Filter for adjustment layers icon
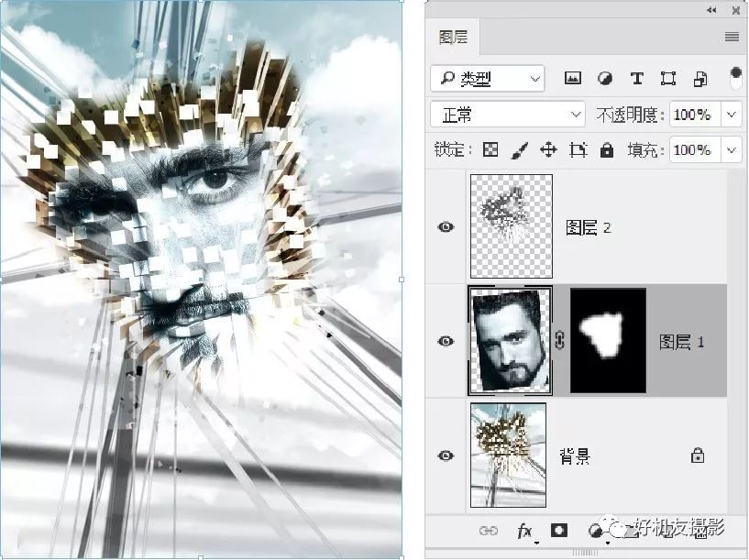The width and height of the screenshot is (749, 560). click(x=605, y=78)
